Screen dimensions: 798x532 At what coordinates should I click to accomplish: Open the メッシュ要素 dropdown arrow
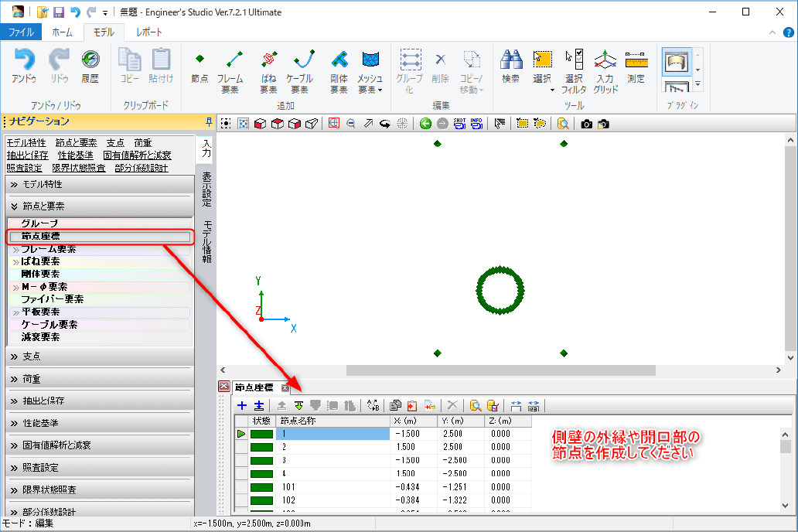(x=380, y=90)
